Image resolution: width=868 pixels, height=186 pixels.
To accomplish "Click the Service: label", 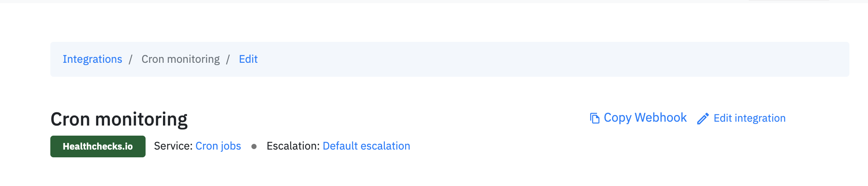I will click(173, 146).
